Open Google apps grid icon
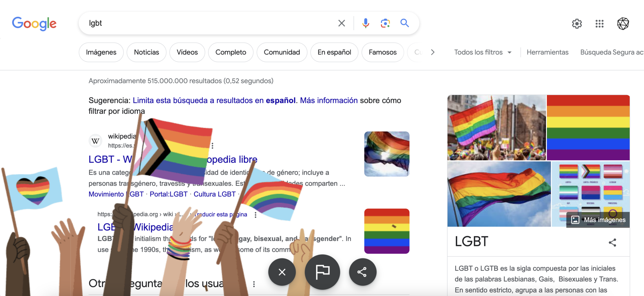Image resolution: width=644 pixels, height=296 pixels. pos(599,24)
